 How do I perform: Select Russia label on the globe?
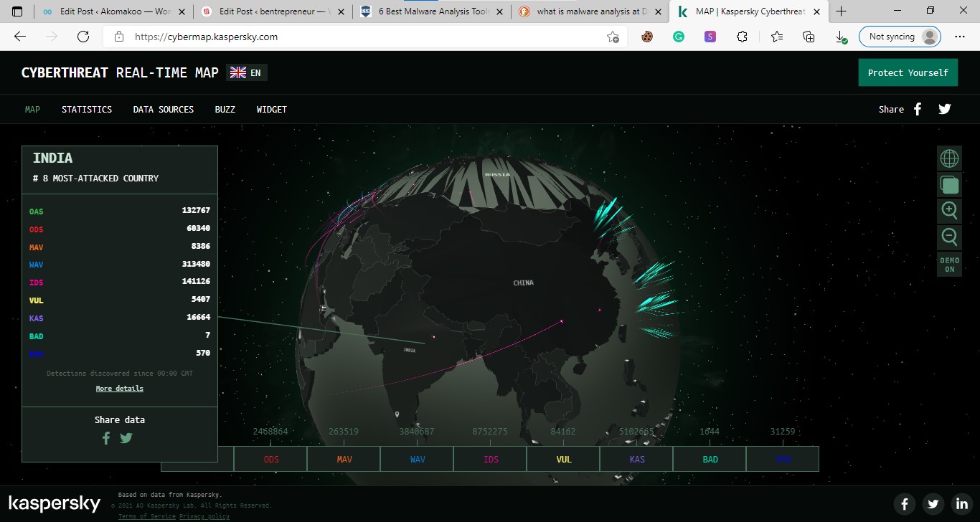(x=497, y=174)
